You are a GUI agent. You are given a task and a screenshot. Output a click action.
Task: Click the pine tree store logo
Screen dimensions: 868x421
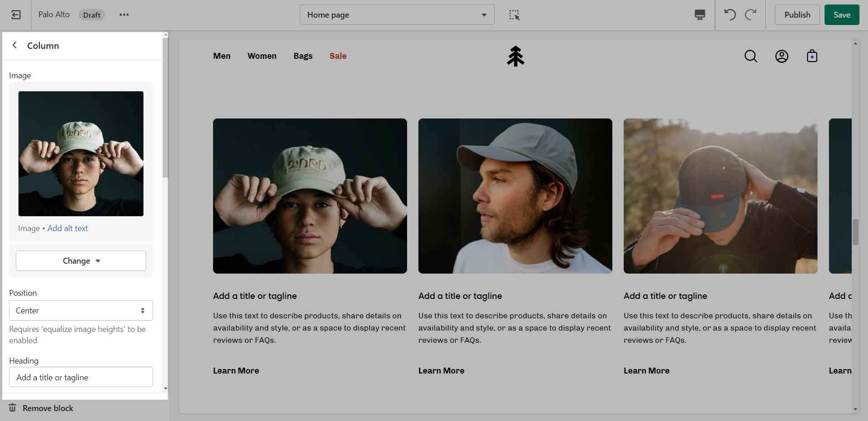515,56
